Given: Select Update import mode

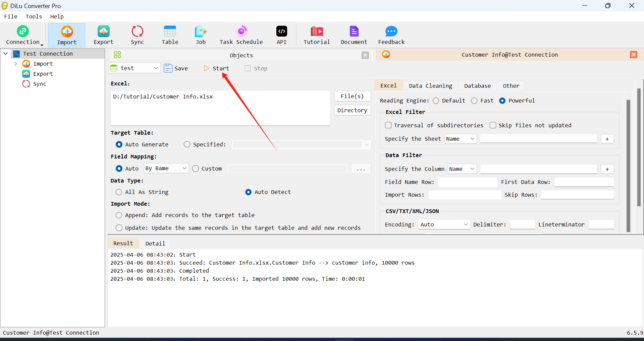Looking at the screenshot, I should tap(119, 228).
